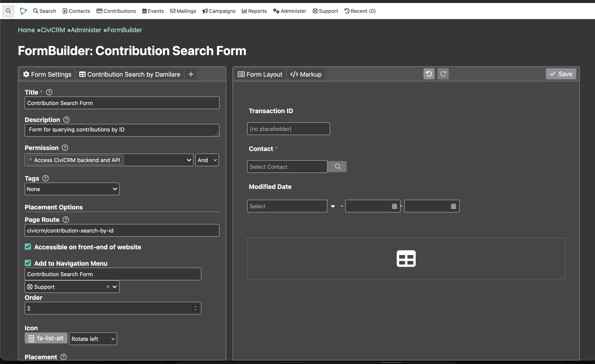Remove the Access CiviCRM backend permission tag
The width and height of the screenshot is (595, 364).
click(30, 159)
